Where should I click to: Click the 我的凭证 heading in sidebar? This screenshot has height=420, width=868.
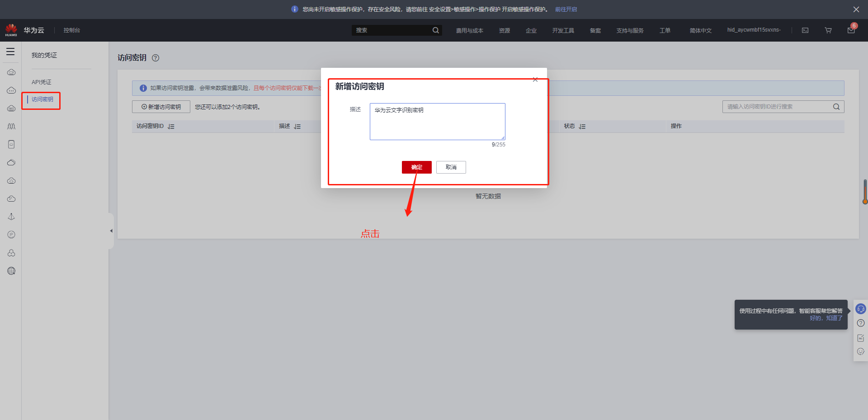tap(44, 55)
